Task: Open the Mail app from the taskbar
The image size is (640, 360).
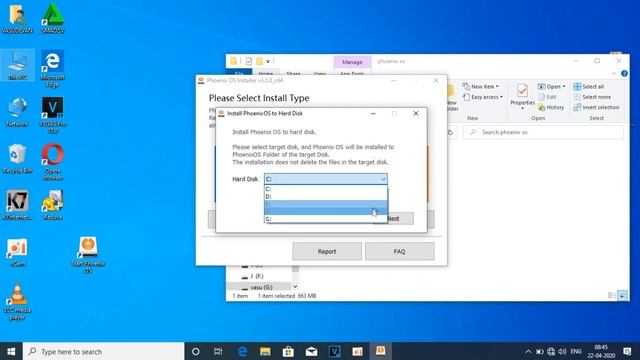Action: (311, 351)
